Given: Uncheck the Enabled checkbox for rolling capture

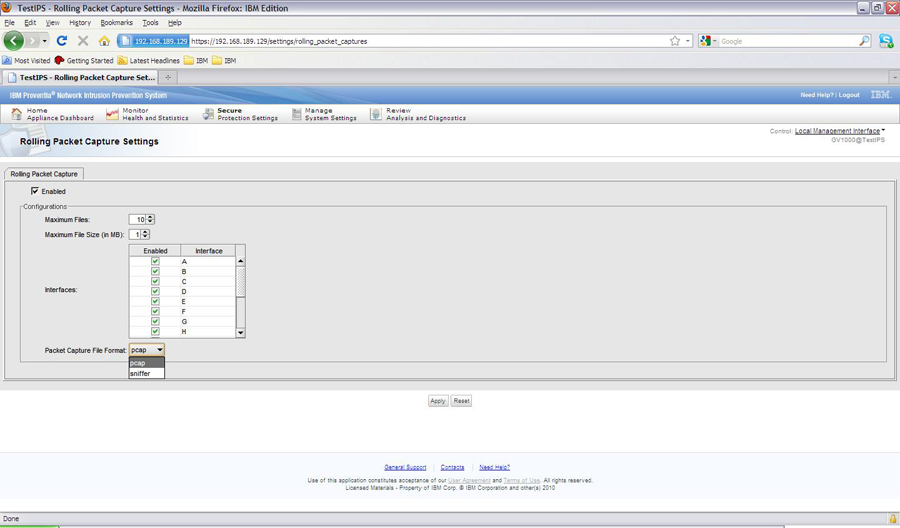Looking at the screenshot, I should click(34, 191).
